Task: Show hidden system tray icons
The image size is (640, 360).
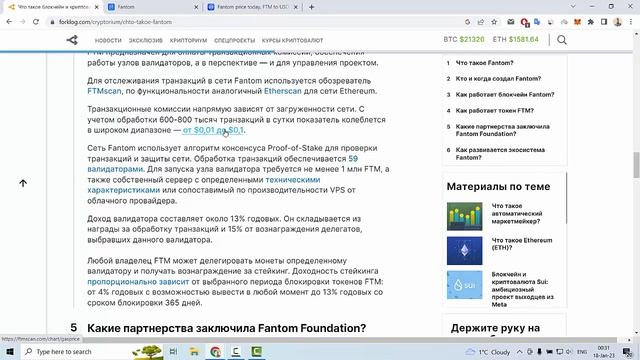Action: tap(519, 351)
